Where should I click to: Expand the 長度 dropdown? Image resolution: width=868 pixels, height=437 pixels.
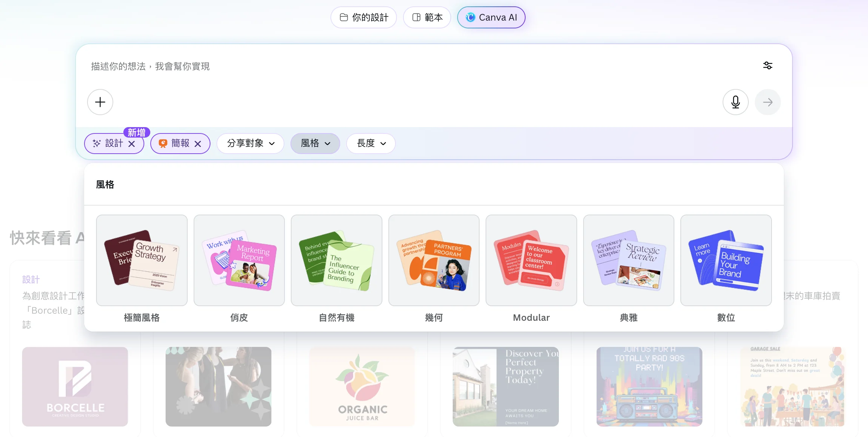(x=371, y=144)
